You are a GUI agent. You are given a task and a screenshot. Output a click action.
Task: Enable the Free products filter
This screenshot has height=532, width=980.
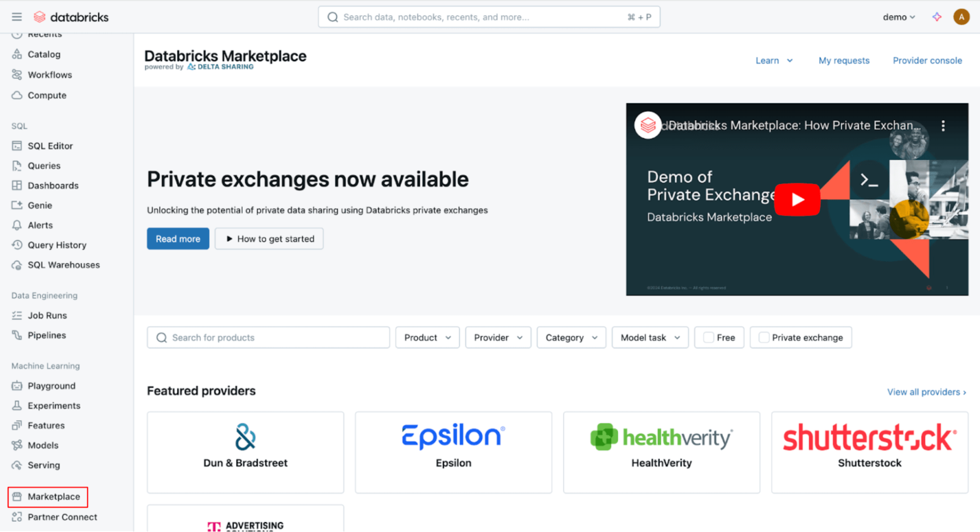point(708,337)
